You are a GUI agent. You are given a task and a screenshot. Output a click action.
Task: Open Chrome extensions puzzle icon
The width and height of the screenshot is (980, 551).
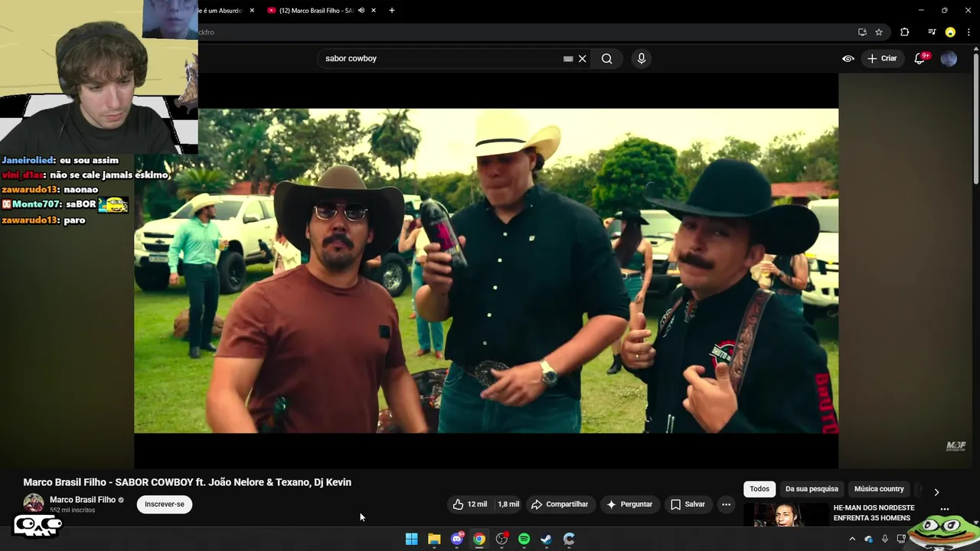point(905,32)
